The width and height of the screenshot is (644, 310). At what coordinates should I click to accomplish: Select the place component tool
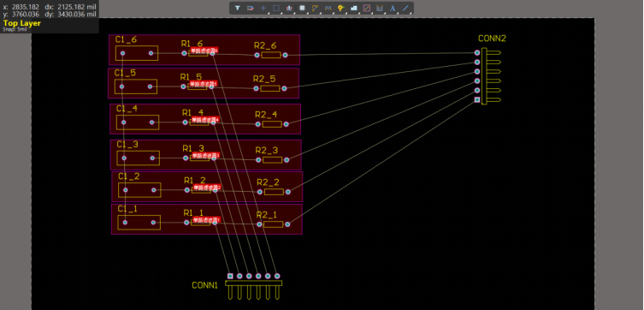[x=302, y=8]
